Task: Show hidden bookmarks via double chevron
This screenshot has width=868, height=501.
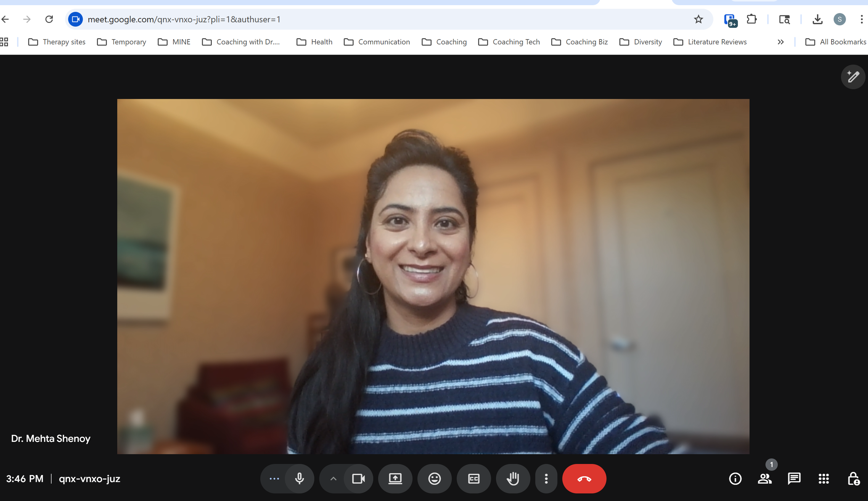Action: click(781, 42)
